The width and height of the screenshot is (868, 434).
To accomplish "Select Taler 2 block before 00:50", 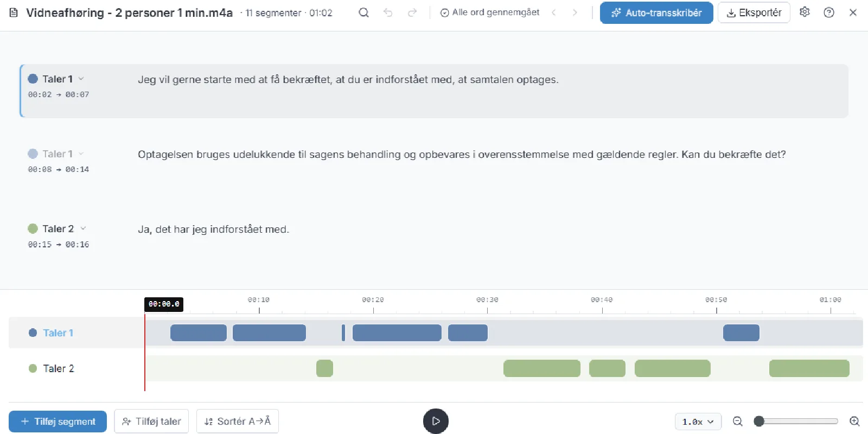I will (673, 368).
